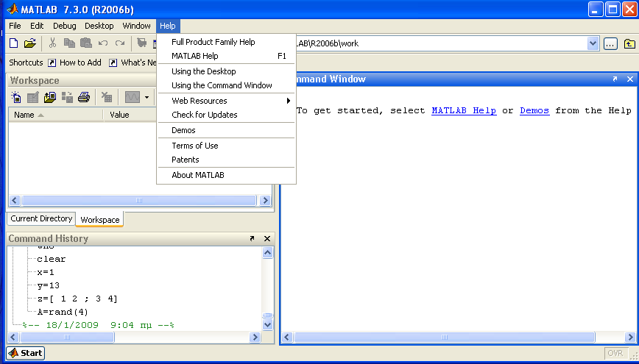
Task: Click the Command Window horizontal scrollbar thumb
Action: click(445, 337)
